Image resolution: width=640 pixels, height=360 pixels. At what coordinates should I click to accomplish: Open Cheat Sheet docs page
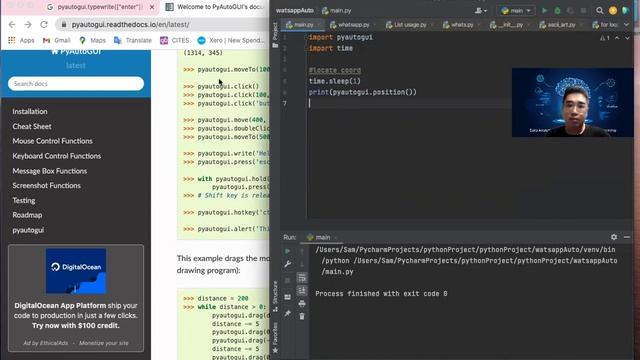coord(32,127)
